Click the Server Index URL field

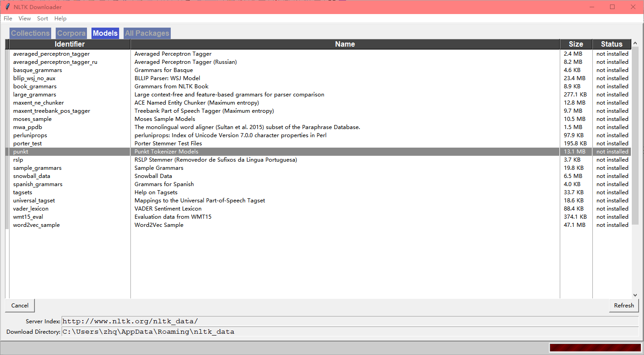pos(350,321)
